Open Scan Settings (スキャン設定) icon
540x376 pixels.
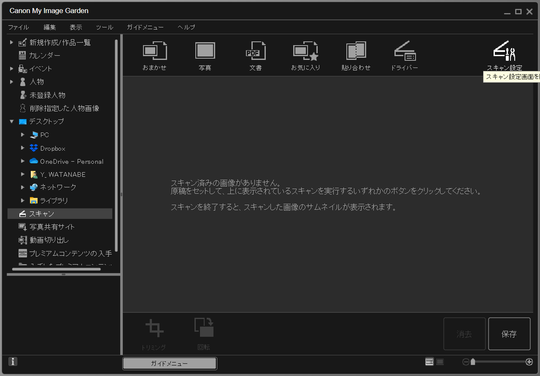504,55
